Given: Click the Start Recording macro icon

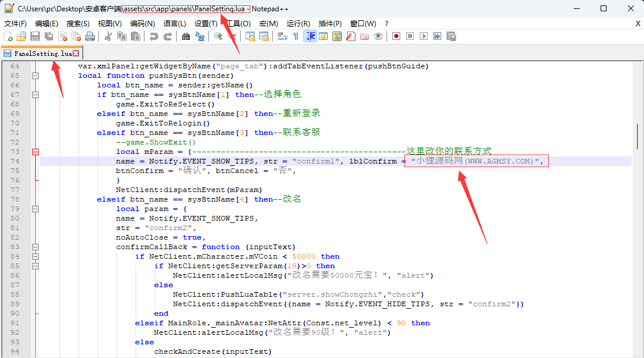Looking at the screenshot, I should click(x=397, y=36).
